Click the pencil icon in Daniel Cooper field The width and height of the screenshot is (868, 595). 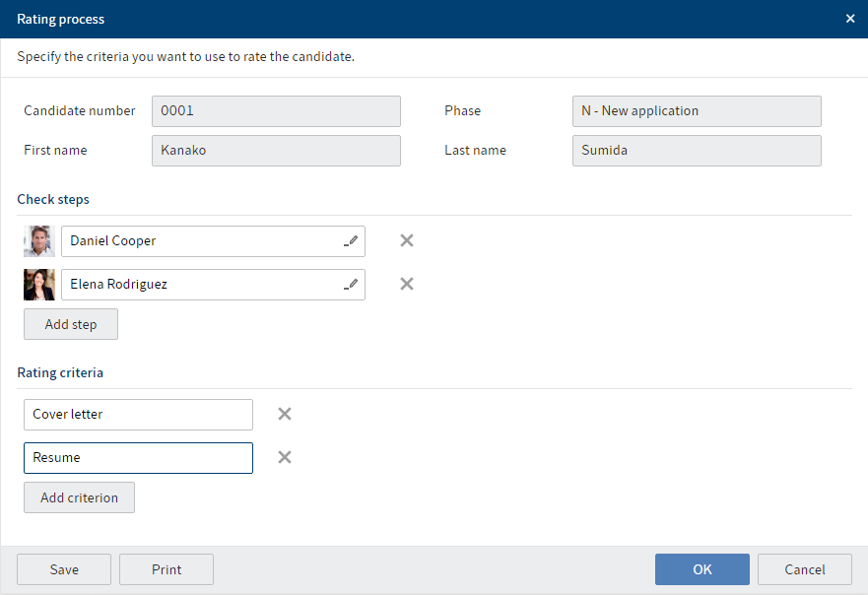pyautogui.click(x=352, y=240)
